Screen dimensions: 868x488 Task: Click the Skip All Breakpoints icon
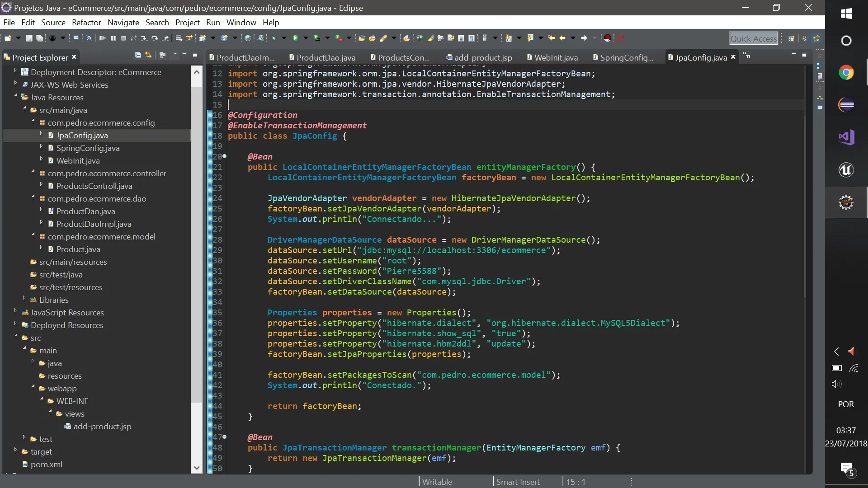[89, 38]
